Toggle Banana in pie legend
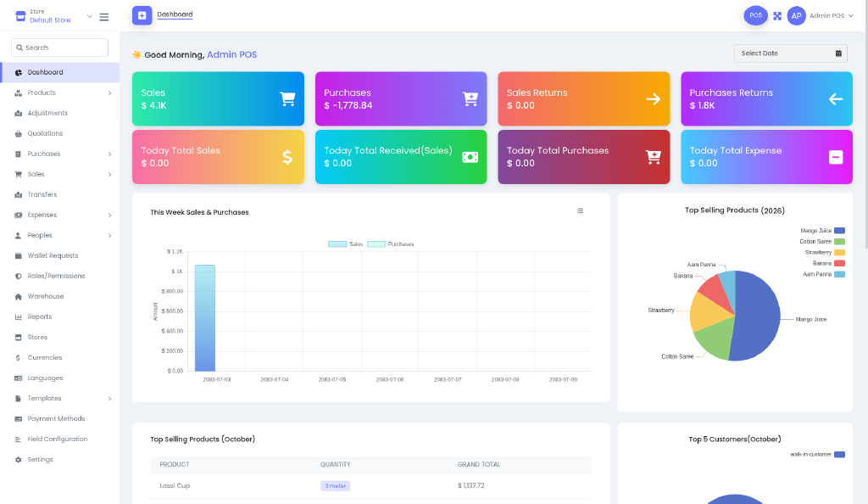 point(829,264)
